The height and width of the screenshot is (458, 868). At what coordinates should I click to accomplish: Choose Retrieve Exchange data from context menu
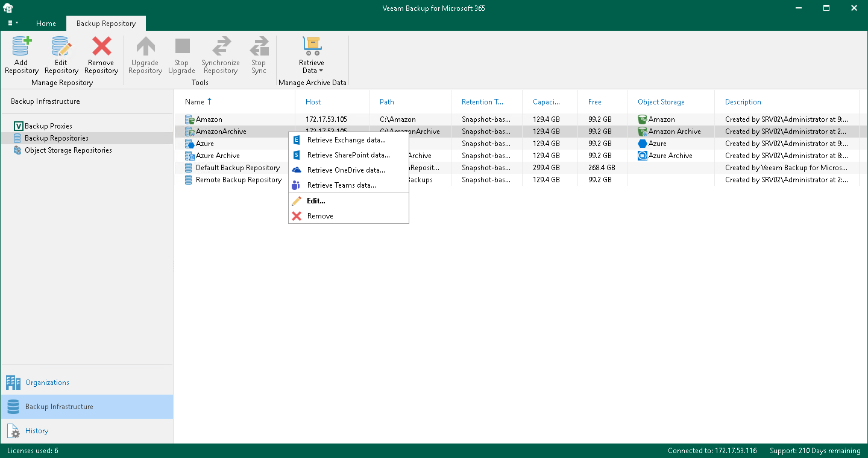(x=348, y=140)
